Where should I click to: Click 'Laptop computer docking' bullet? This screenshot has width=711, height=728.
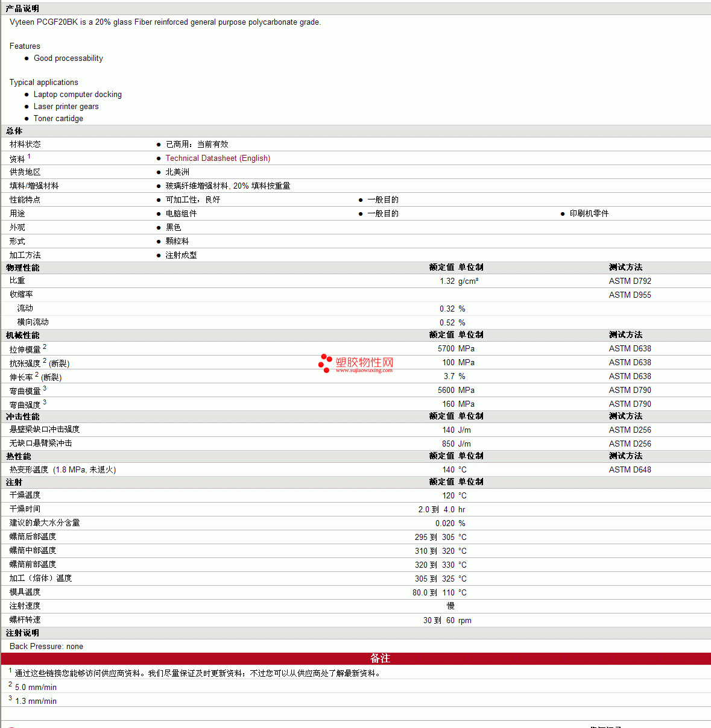coord(78,94)
